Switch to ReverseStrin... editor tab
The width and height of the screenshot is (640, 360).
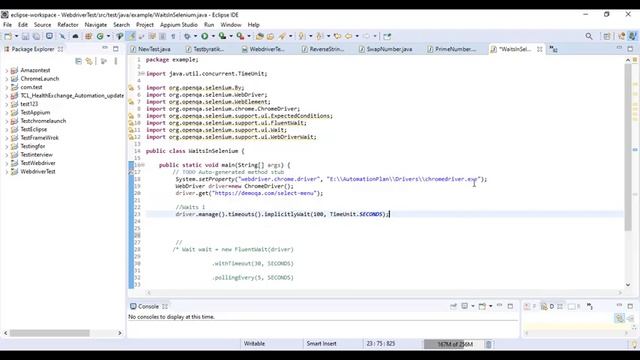[327, 49]
